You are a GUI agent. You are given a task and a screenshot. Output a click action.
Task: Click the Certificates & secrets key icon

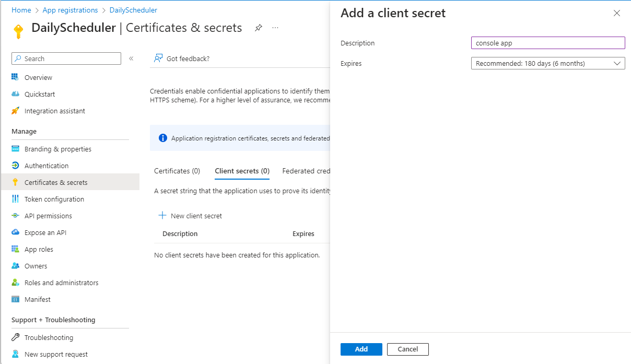pos(15,182)
